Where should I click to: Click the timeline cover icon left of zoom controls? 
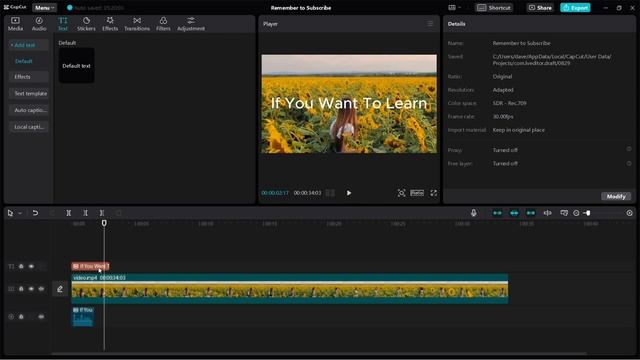click(564, 213)
